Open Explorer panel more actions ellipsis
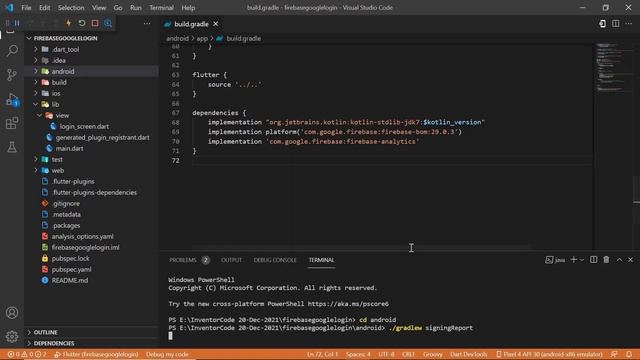The image size is (640, 360). [x=147, y=24]
